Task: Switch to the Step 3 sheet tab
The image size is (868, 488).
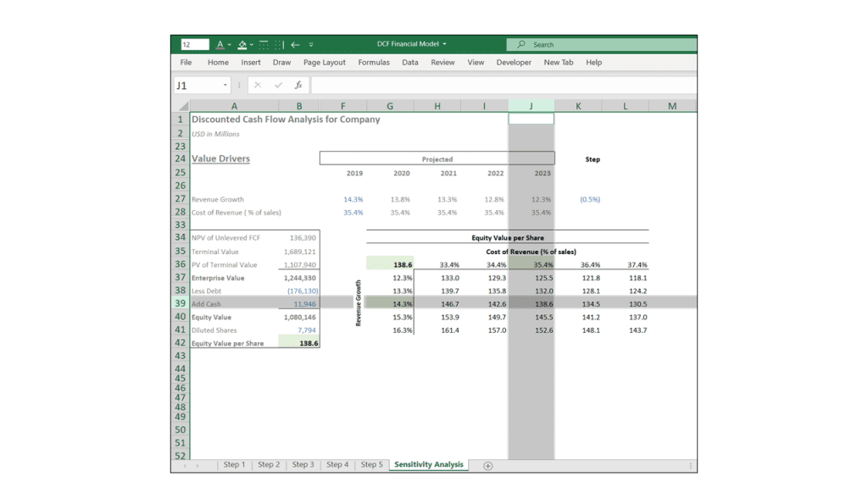Action: point(302,464)
